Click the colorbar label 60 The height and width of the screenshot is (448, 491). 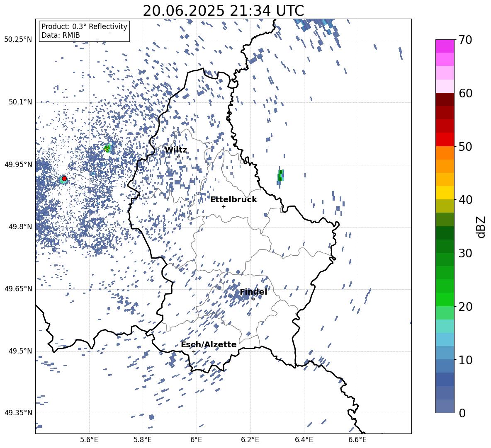465,93
